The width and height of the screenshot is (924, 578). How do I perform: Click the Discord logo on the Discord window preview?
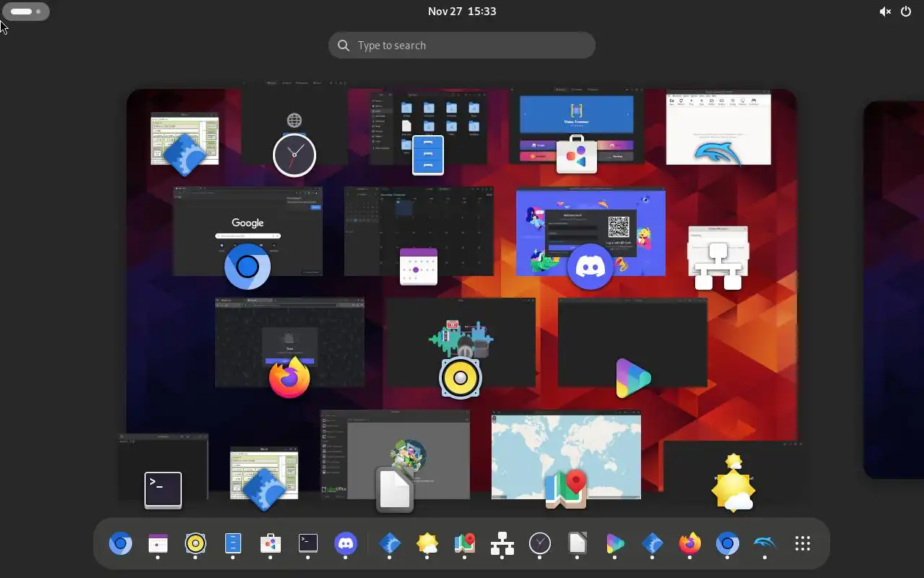[590, 267]
